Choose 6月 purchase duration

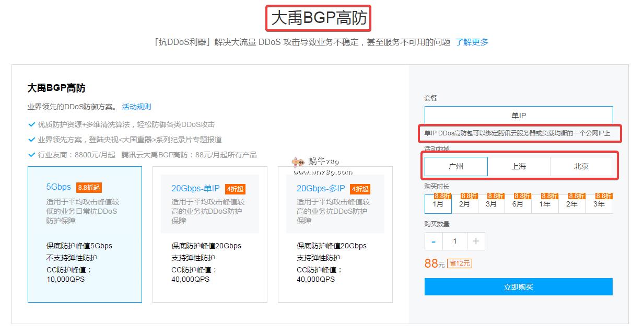click(518, 204)
